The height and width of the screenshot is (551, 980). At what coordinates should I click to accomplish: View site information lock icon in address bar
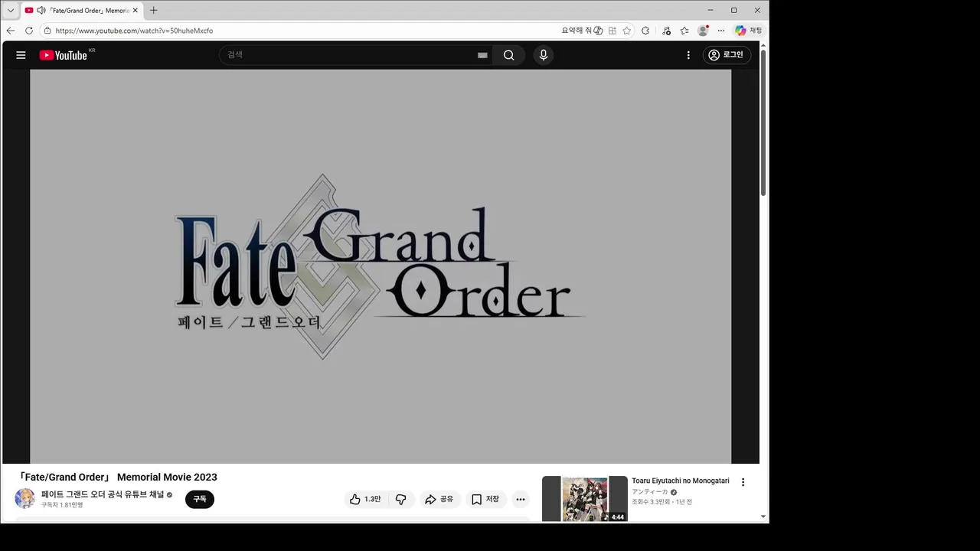coord(47,31)
